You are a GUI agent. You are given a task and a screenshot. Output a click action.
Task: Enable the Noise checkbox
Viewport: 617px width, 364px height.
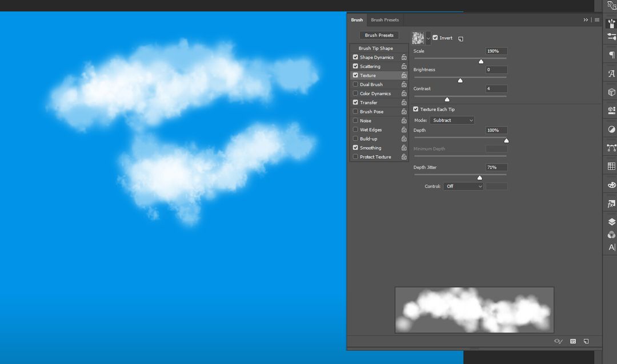(355, 120)
